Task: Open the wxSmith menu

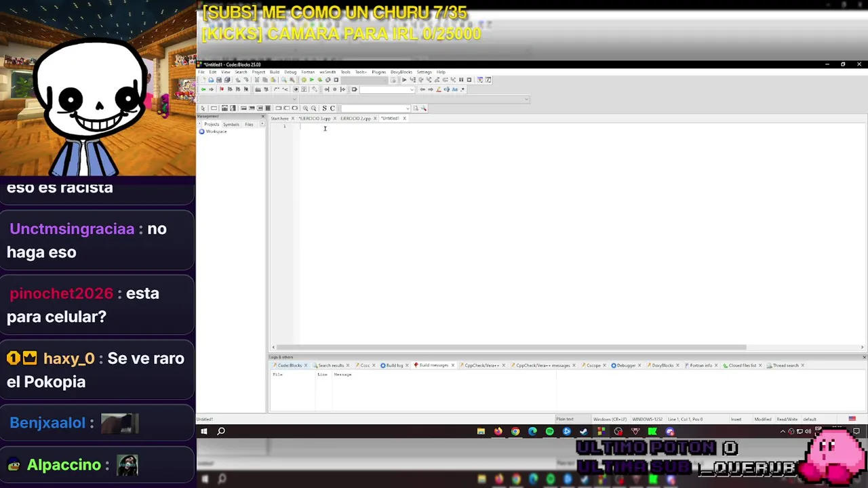Action: (328, 72)
